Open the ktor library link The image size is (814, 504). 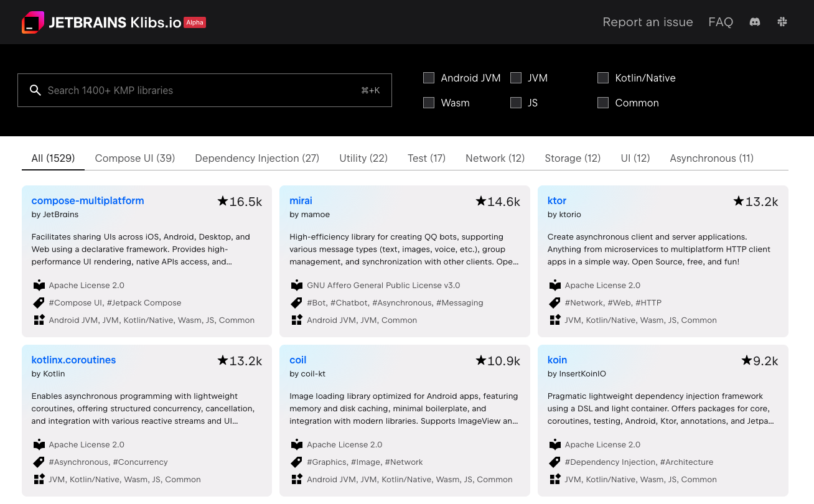tap(557, 200)
